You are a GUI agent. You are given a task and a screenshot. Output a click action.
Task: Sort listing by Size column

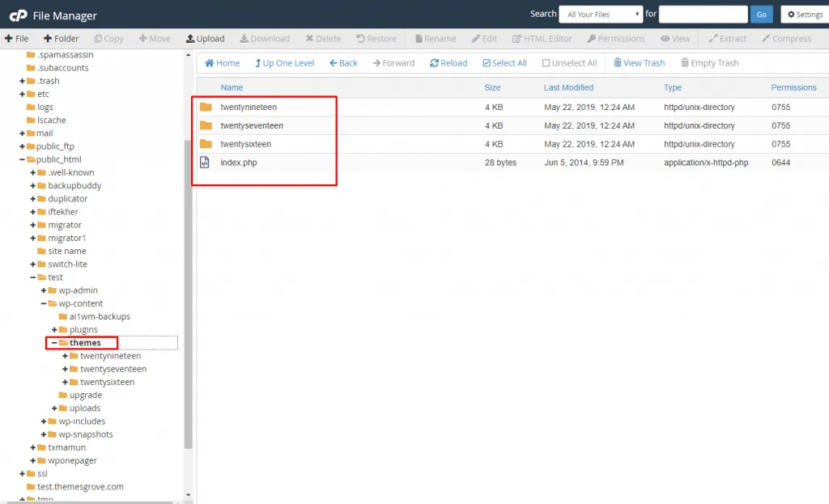[492, 87]
